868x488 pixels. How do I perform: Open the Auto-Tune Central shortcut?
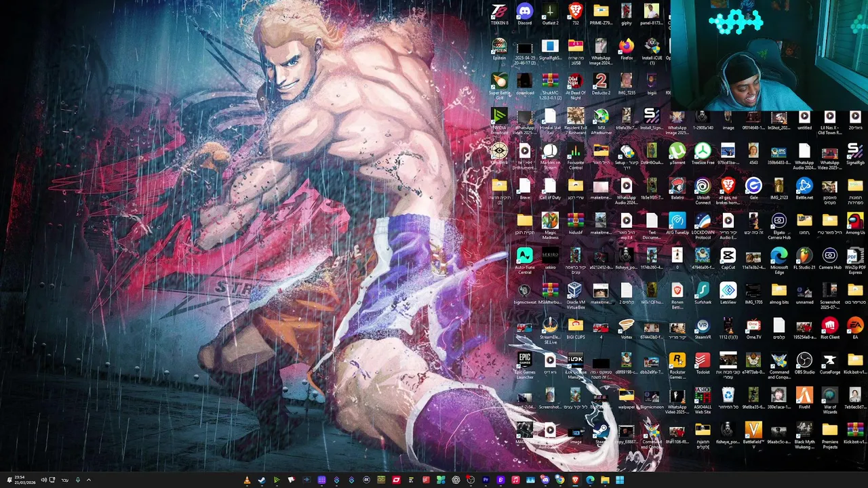click(x=524, y=262)
